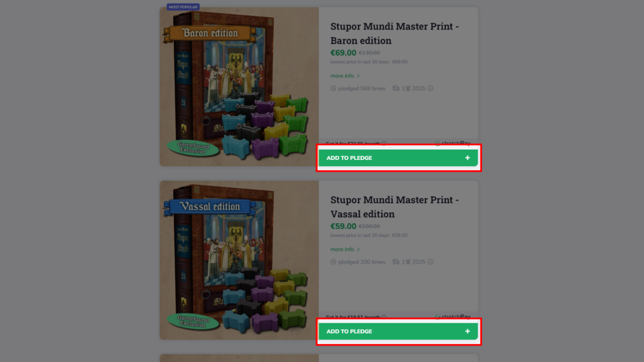Open the Vassal edition product image
This screenshot has width=644, height=362.
[x=239, y=260]
